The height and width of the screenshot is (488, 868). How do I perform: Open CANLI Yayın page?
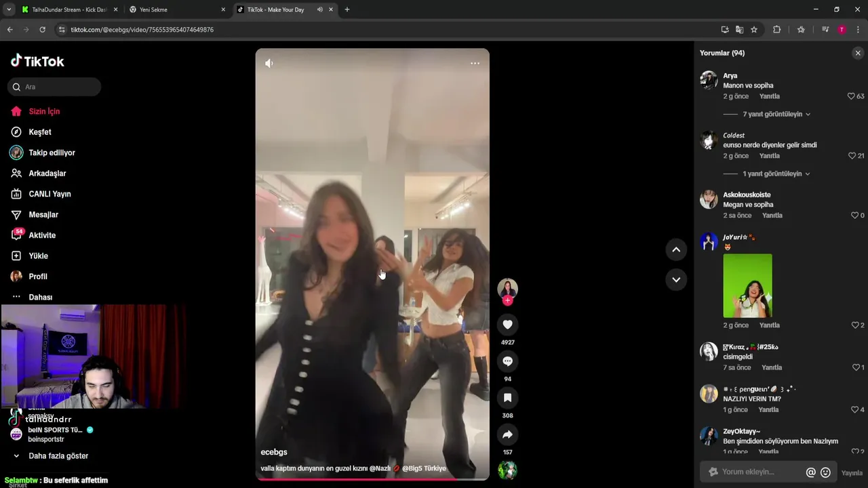(x=50, y=194)
